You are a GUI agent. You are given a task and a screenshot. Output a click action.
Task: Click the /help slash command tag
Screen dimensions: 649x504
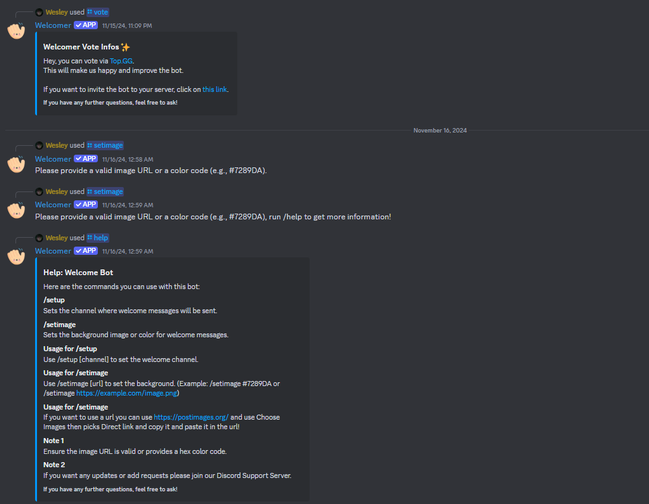[98, 238]
